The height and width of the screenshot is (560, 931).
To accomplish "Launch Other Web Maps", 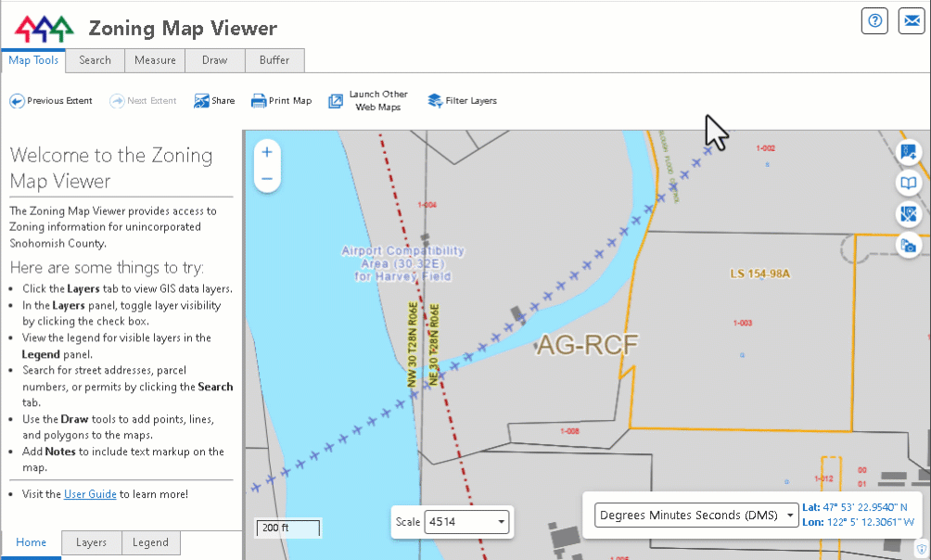I will coord(369,101).
